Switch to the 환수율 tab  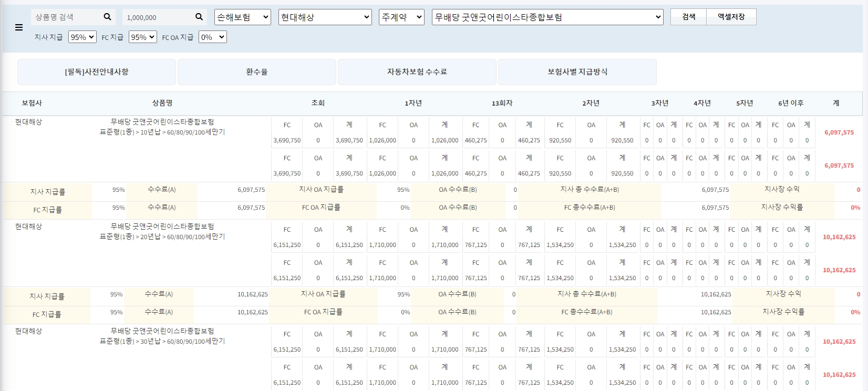click(257, 72)
